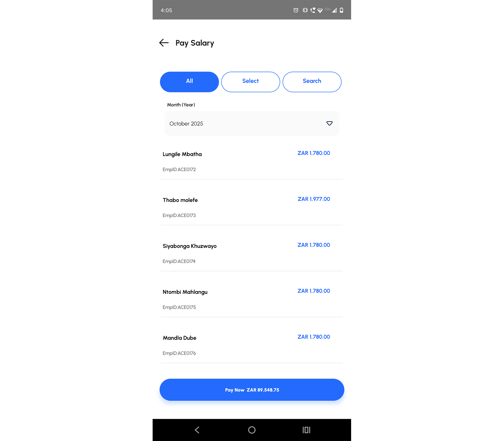Screen dimensions: 504x441
Task: Tap the Android back navigation button
Action: 197,430
